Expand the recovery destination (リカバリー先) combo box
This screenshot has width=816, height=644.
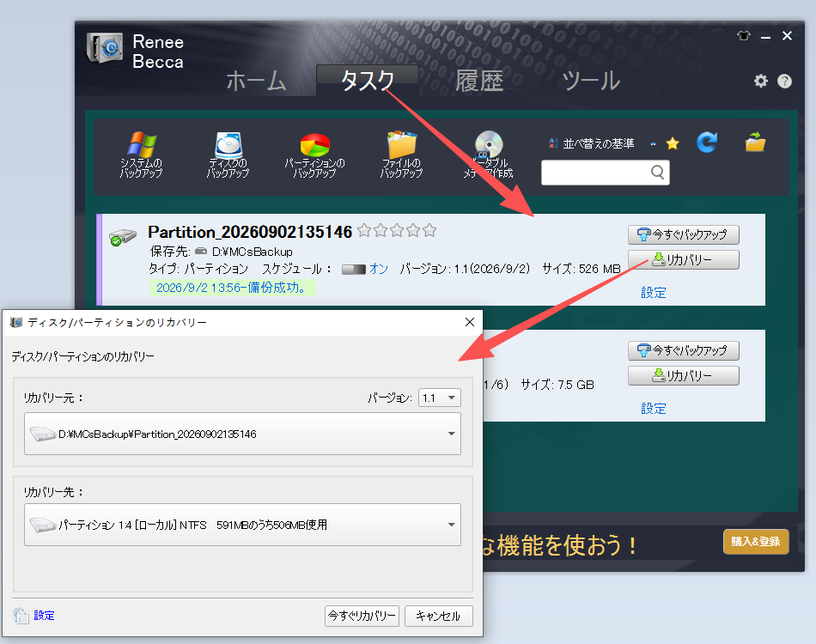pyautogui.click(x=242, y=525)
